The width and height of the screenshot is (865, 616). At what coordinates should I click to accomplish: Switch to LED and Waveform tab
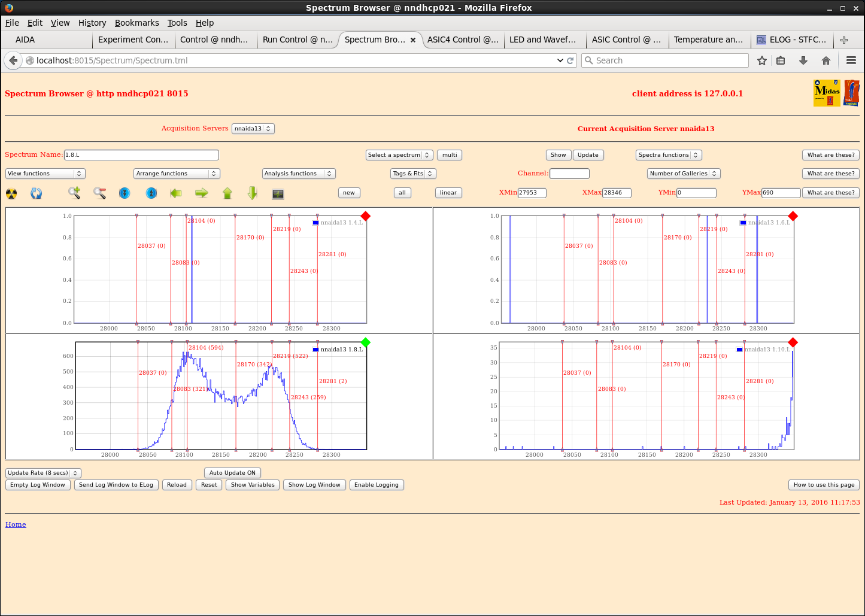pyautogui.click(x=544, y=40)
